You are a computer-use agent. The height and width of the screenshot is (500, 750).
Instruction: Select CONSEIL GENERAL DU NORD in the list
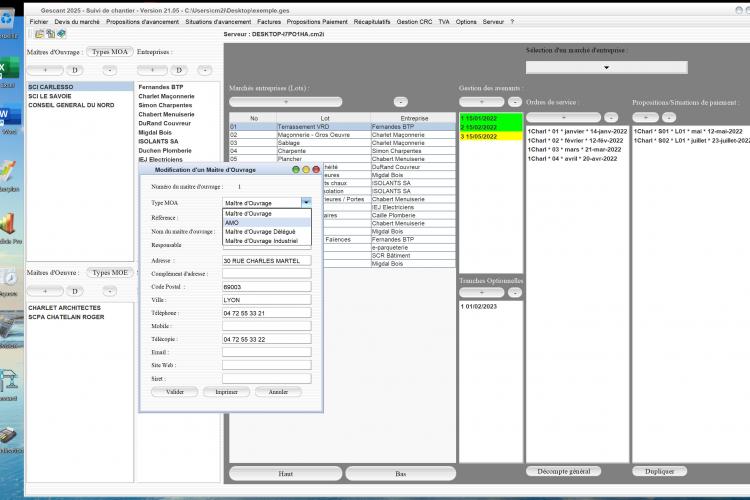click(80, 105)
